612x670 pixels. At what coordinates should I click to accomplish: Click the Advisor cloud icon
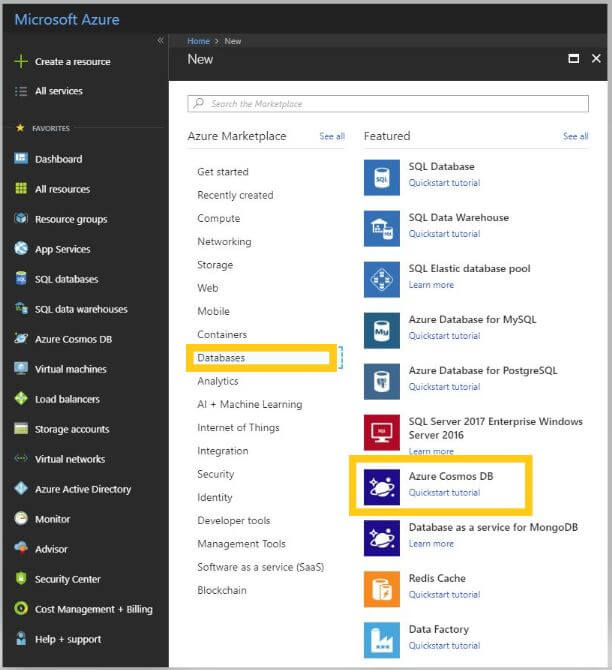tap(21, 548)
